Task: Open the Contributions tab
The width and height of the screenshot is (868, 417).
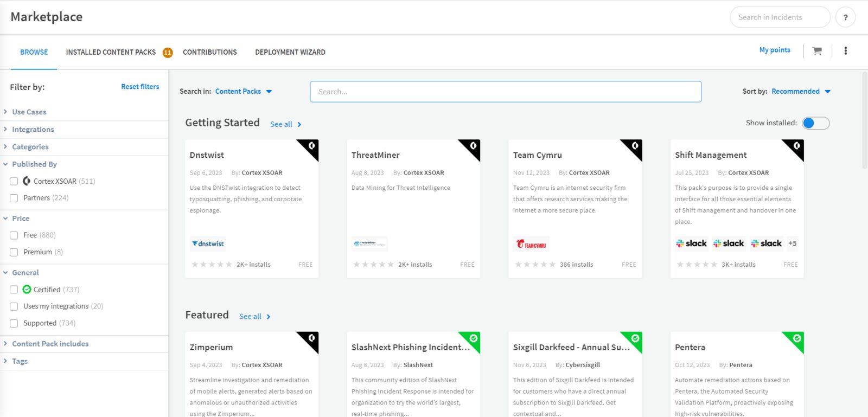Action: (x=210, y=53)
